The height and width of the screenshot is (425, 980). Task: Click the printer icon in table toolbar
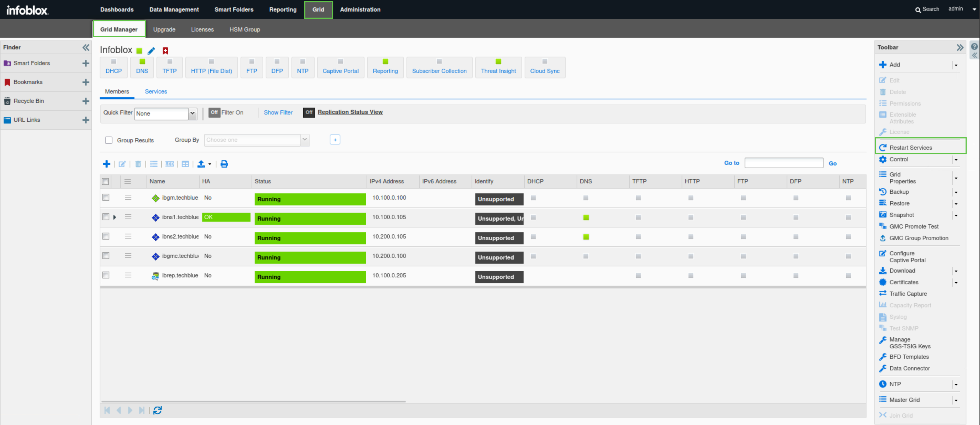click(x=224, y=164)
